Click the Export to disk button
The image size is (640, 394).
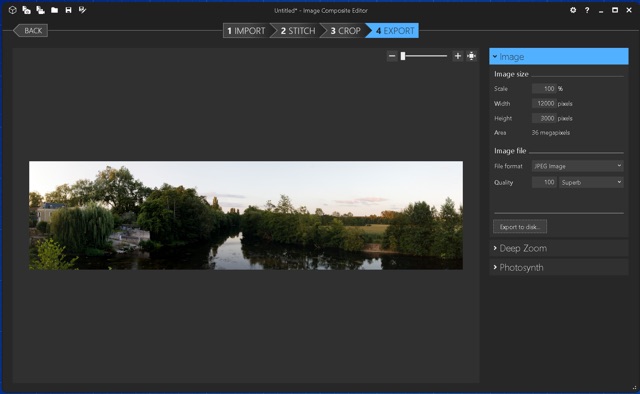tap(520, 227)
